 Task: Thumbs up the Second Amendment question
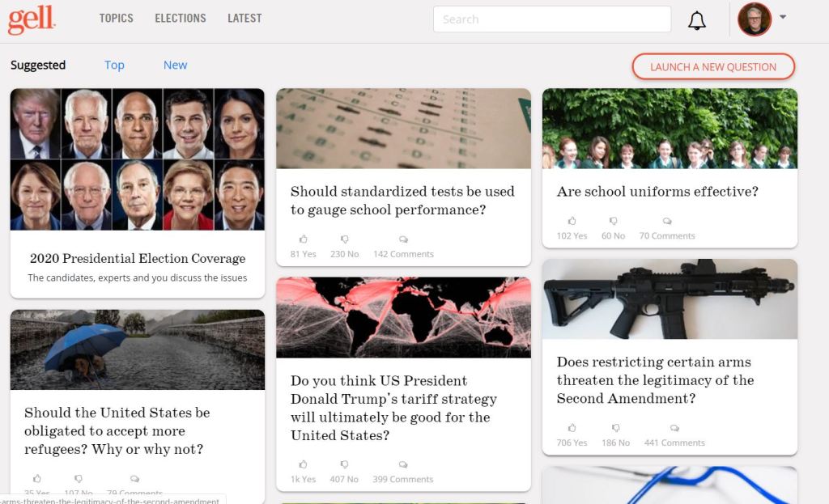(572, 428)
